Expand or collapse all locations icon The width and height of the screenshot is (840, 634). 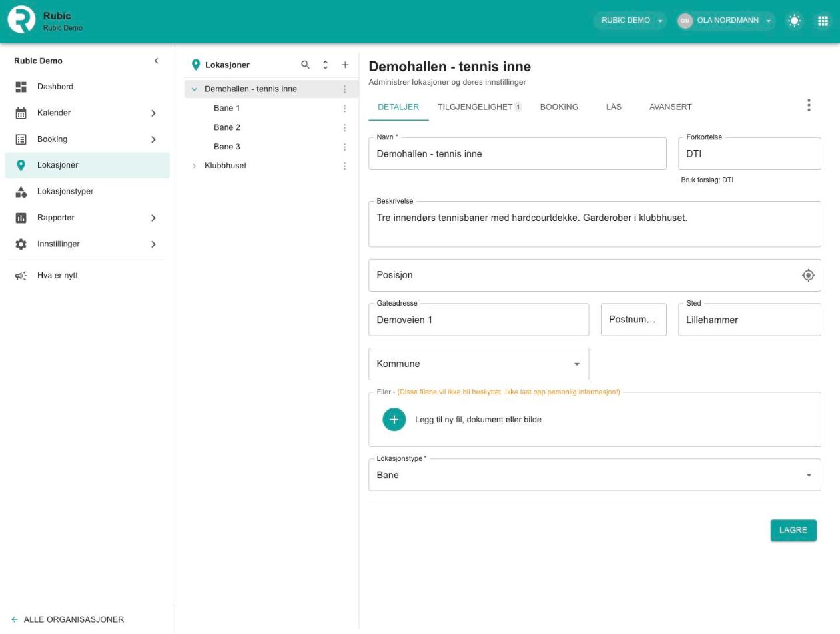pyautogui.click(x=326, y=65)
